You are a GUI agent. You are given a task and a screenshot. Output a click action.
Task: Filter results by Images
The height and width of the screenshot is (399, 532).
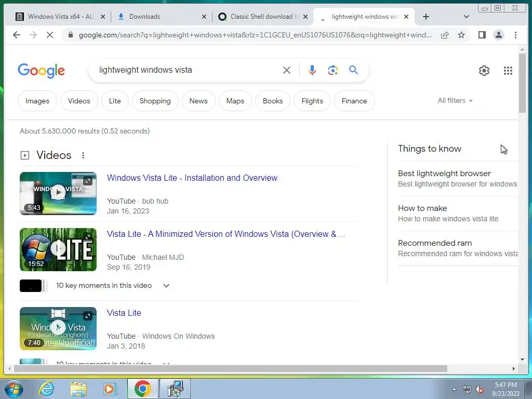tap(37, 101)
